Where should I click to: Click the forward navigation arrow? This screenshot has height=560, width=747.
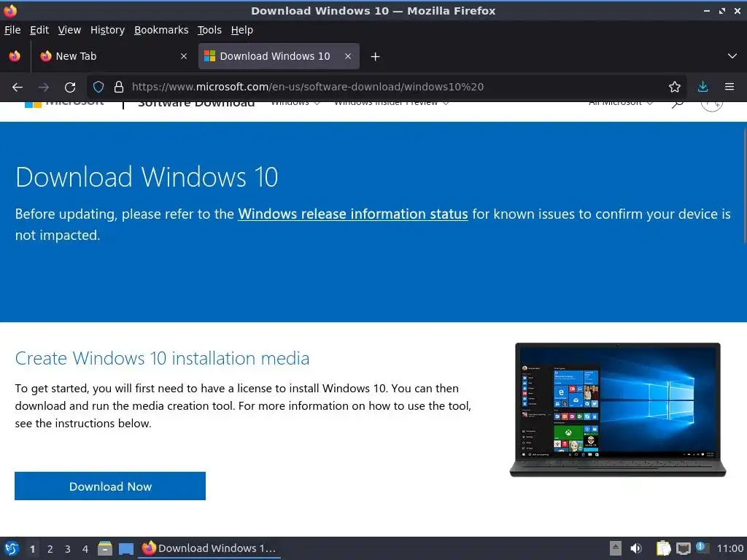click(x=43, y=87)
